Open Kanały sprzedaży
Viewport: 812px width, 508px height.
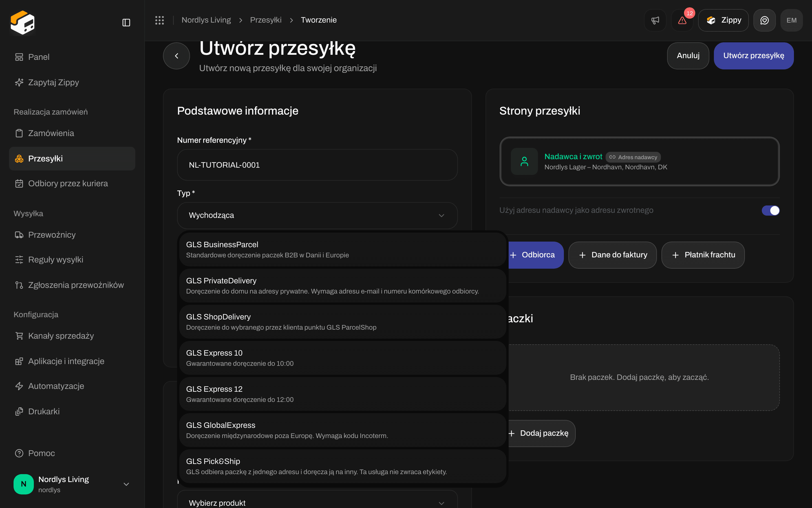(x=72, y=336)
